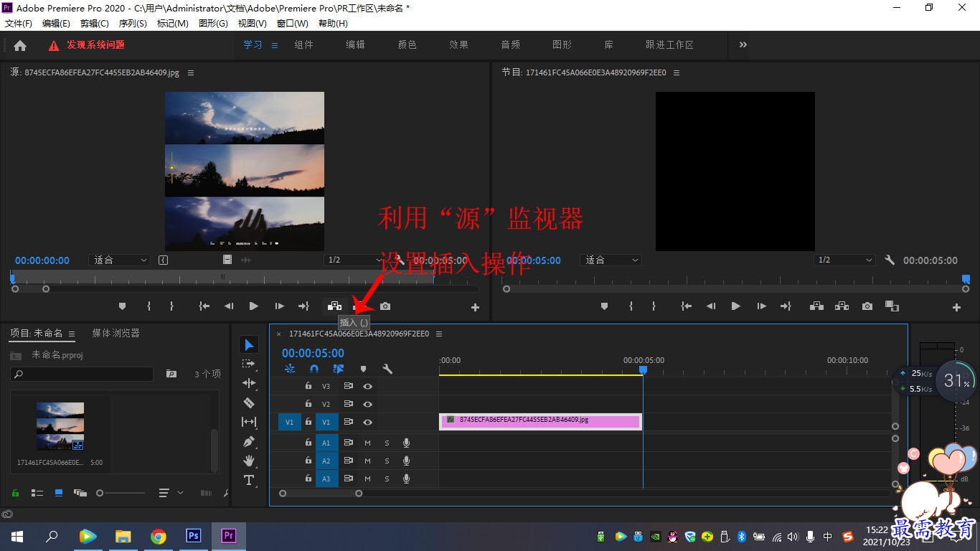Toggle nest-as-individual-clips sequence insert option
This screenshot has height=551, width=980.
290,369
